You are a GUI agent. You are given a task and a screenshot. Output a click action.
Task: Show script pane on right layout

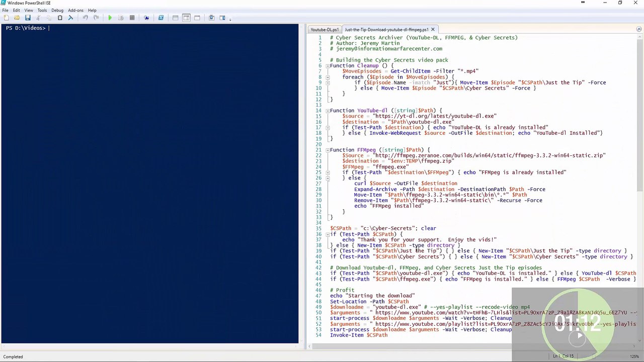point(186,18)
